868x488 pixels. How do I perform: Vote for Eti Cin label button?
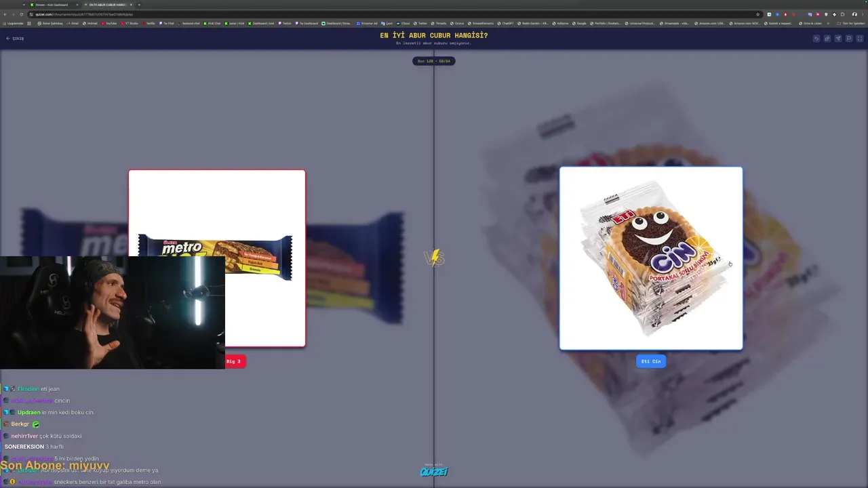point(651,361)
